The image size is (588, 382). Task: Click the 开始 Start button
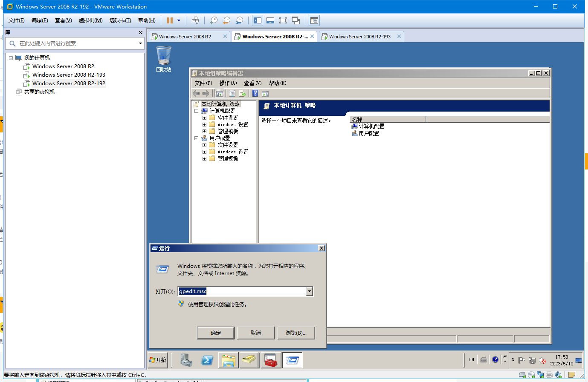(x=158, y=360)
